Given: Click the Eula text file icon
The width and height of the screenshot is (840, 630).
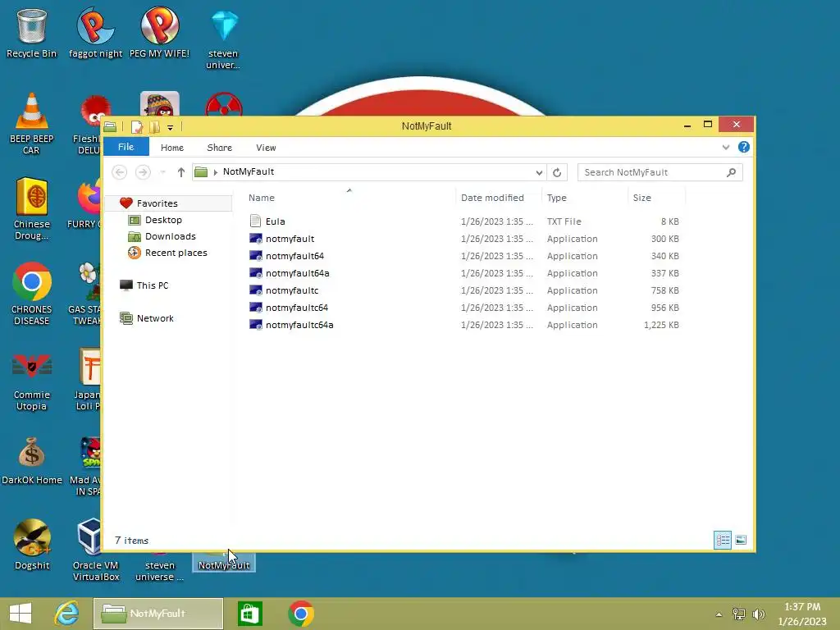Looking at the screenshot, I should pyautogui.click(x=256, y=221).
